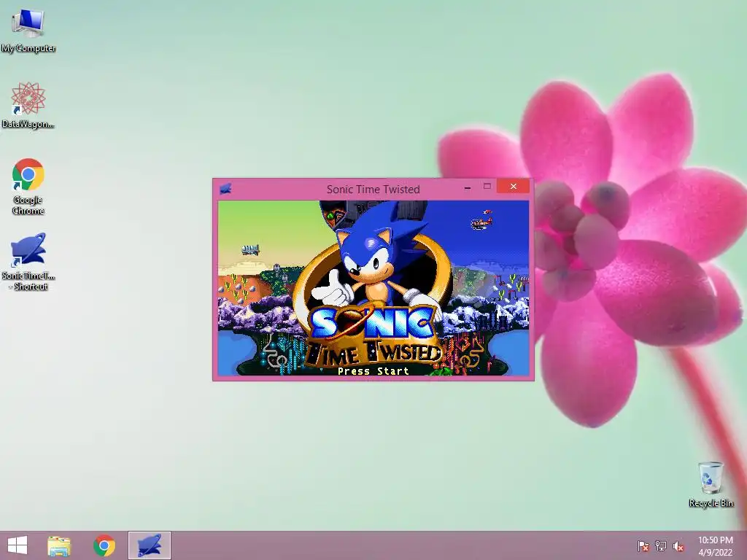Launch Chrome from the taskbar
Screen dimensions: 747x560
pyautogui.click(x=104, y=545)
